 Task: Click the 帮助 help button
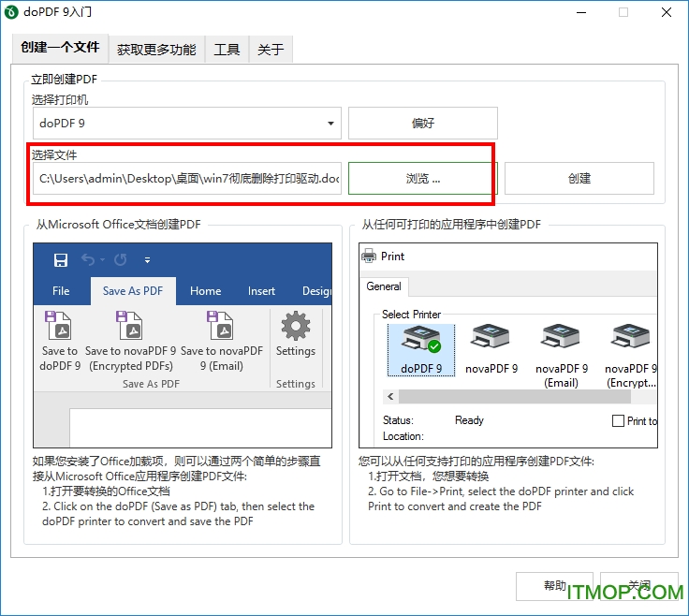coord(554,586)
